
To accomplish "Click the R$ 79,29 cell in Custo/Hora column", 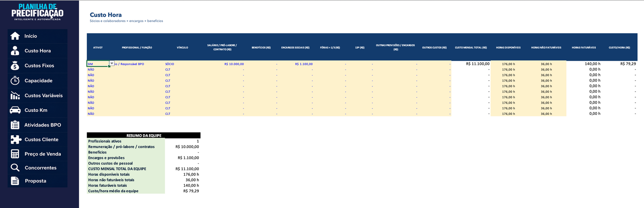I will (x=628, y=64).
